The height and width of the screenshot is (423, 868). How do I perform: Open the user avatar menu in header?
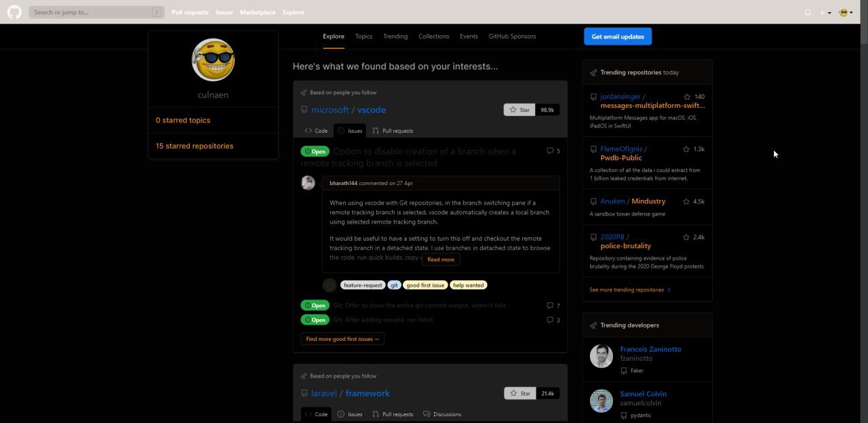pos(846,12)
